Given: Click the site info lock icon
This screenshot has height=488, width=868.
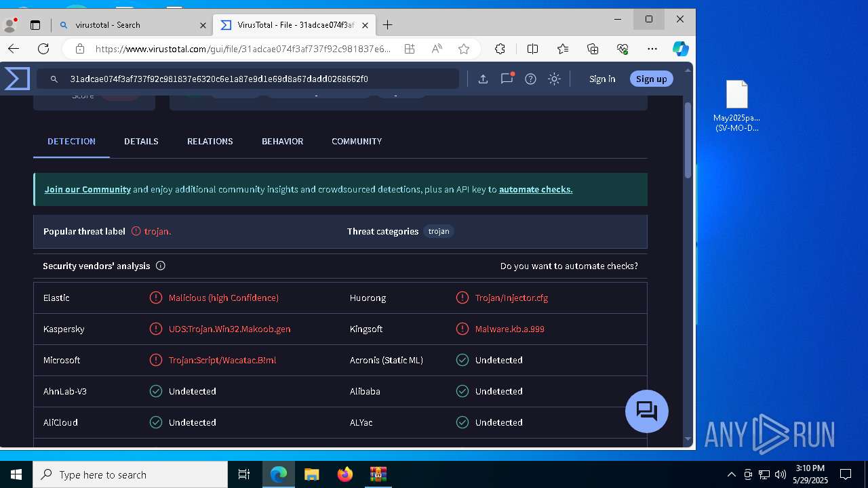Looking at the screenshot, I should pos(80,49).
